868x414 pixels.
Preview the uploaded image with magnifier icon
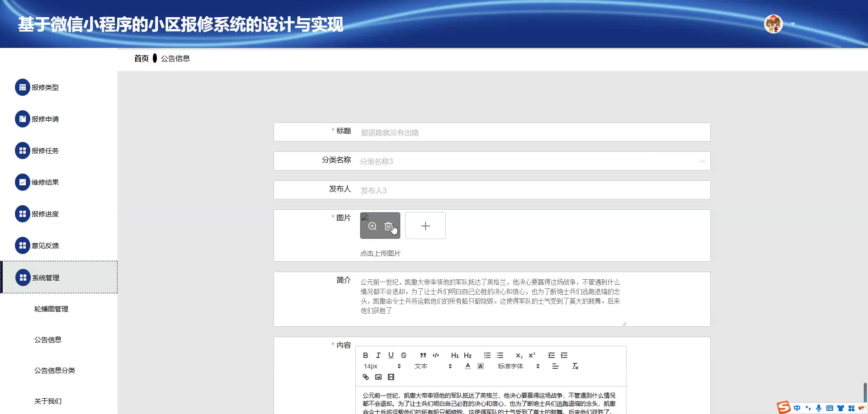tap(373, 226)
